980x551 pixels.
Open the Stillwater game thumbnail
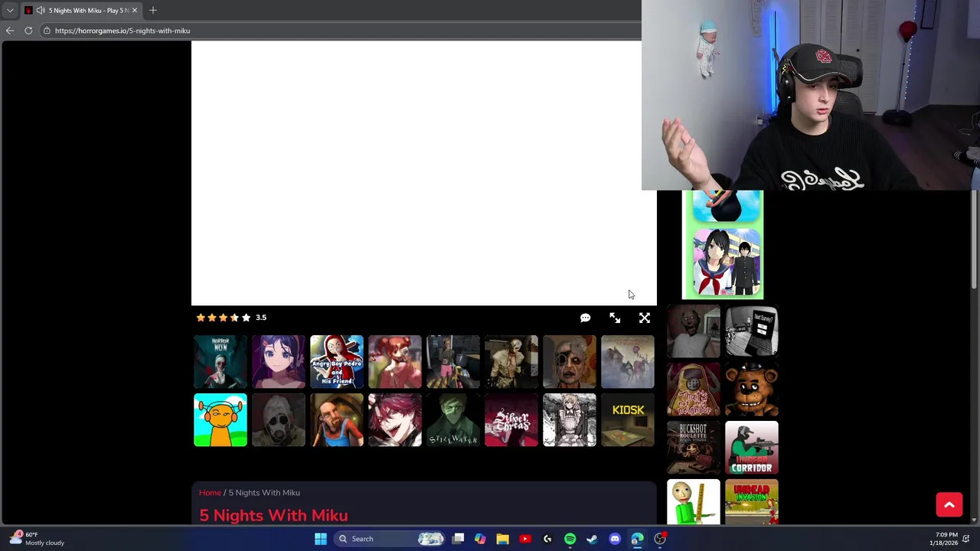coord(453,420)
